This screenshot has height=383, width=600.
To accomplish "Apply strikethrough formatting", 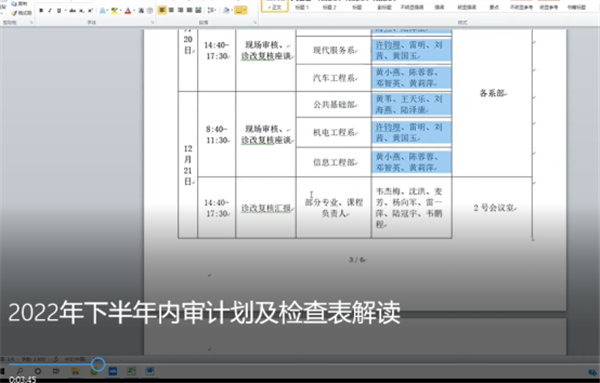I will pyautogui.click(x=72, y=11).
